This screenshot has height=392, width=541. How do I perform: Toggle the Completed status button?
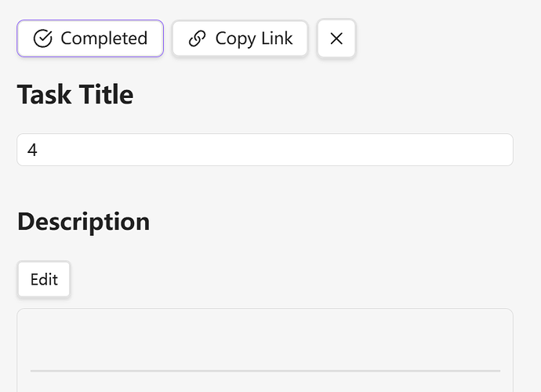pos(90,38)
